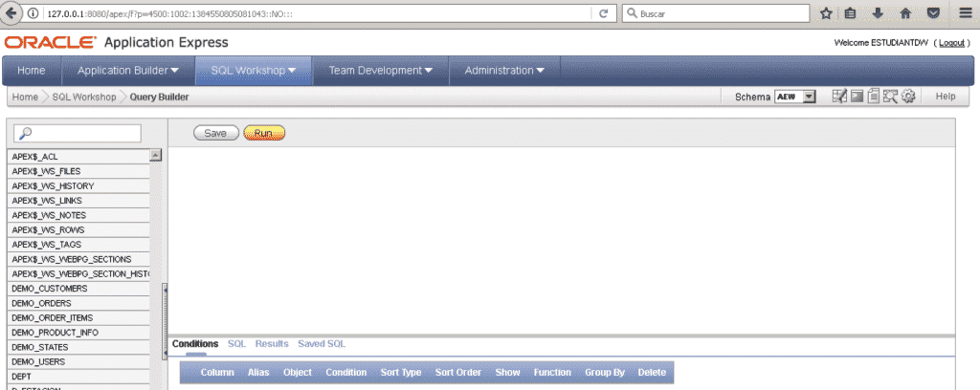Switch to the Results tab
980x390 pixels.
[272, 344]
